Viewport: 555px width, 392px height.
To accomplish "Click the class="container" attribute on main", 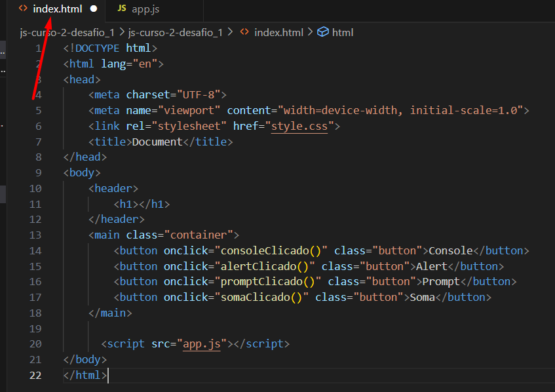I will tap(180, 235).
